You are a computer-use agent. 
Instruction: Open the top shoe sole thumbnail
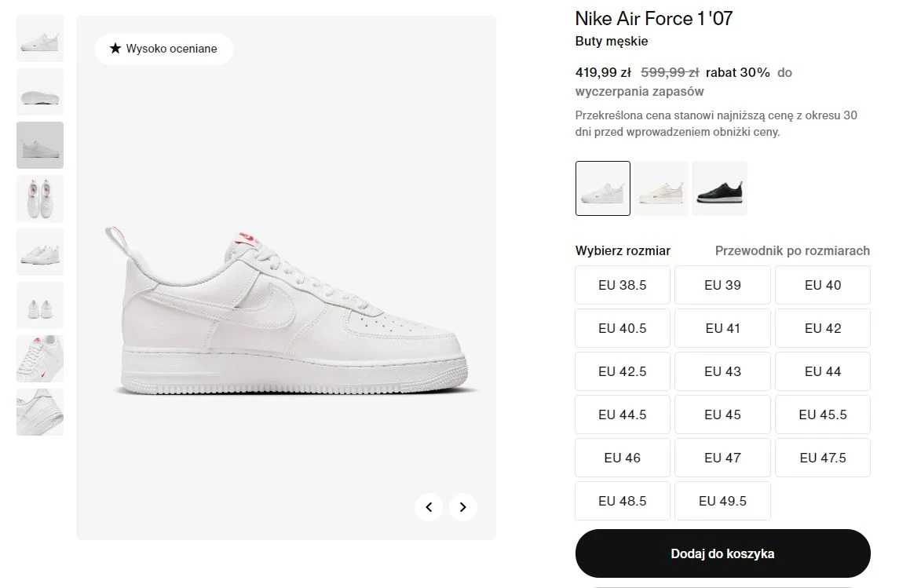(x=39, y=91)
